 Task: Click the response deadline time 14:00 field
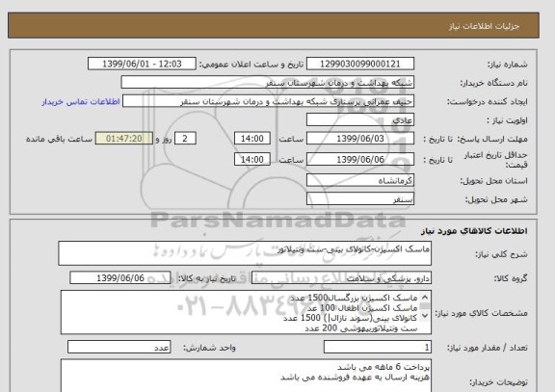[252, 139]
